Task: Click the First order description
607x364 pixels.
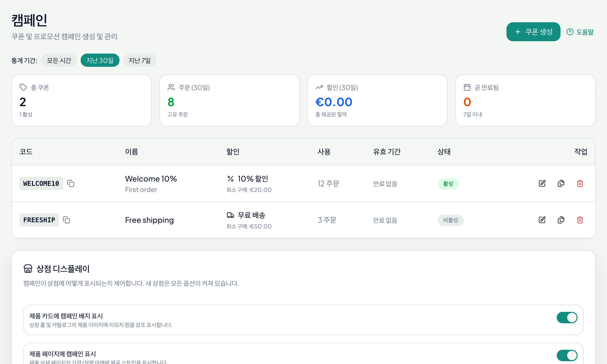Action: 141,190
